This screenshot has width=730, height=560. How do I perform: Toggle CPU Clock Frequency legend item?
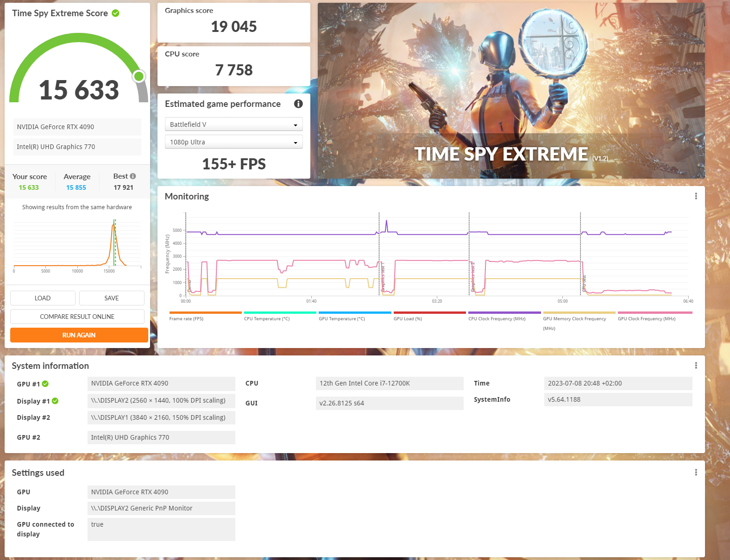tap(504, 317)
